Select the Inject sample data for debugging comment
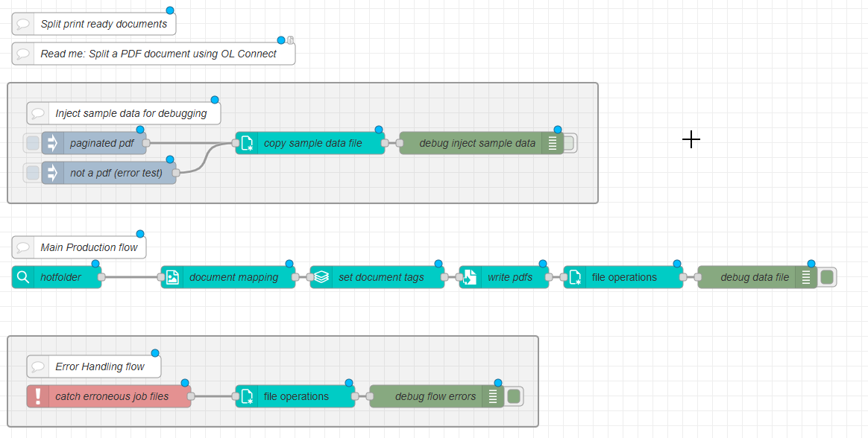This screenshot has height=438, width=868. coord(130,113)
